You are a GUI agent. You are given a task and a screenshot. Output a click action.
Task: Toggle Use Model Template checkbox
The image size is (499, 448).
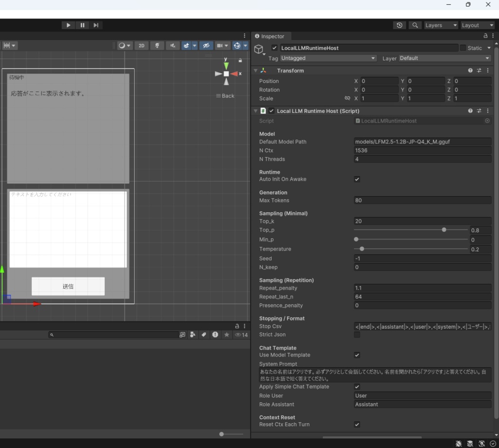(x=357, y=355)
